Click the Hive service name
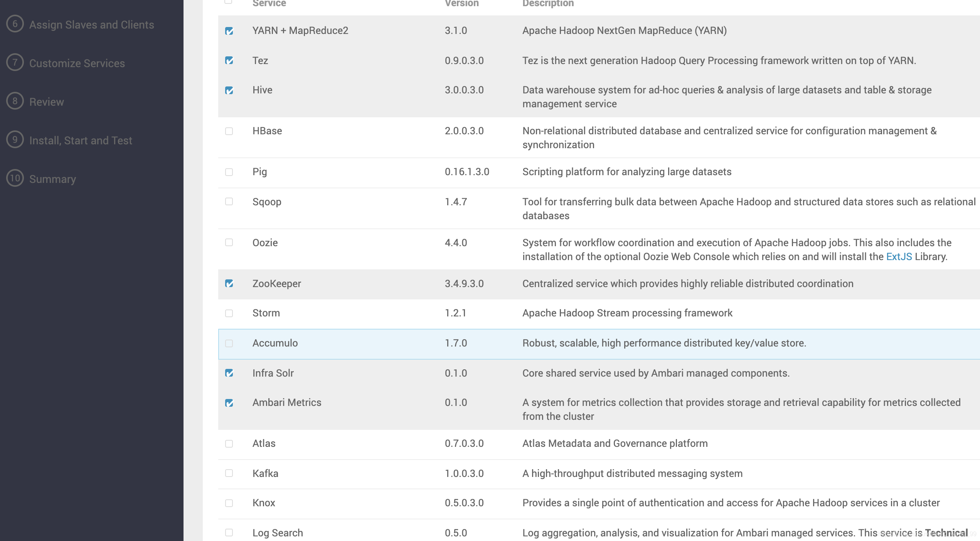The width and height of the screenshot is (980, 541). pos(262,90)
